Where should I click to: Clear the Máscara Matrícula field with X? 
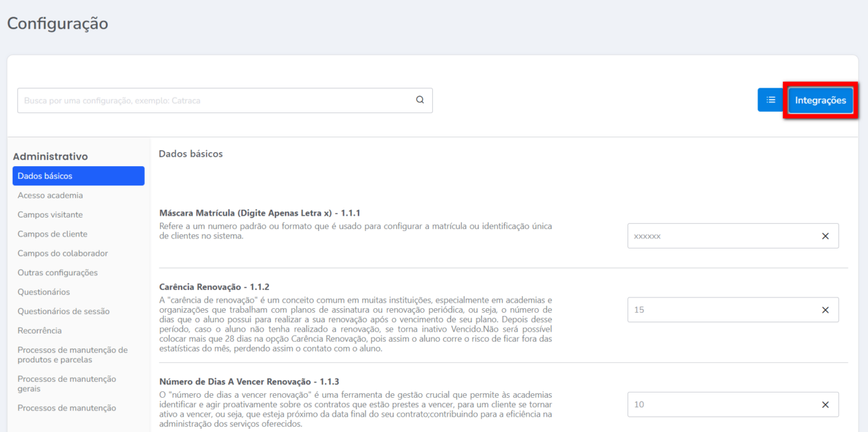point(825,236)
